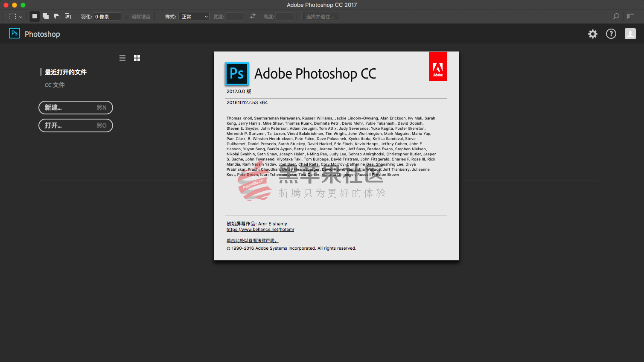Select the Subtract from selection icon

click(x=57, y=16)
